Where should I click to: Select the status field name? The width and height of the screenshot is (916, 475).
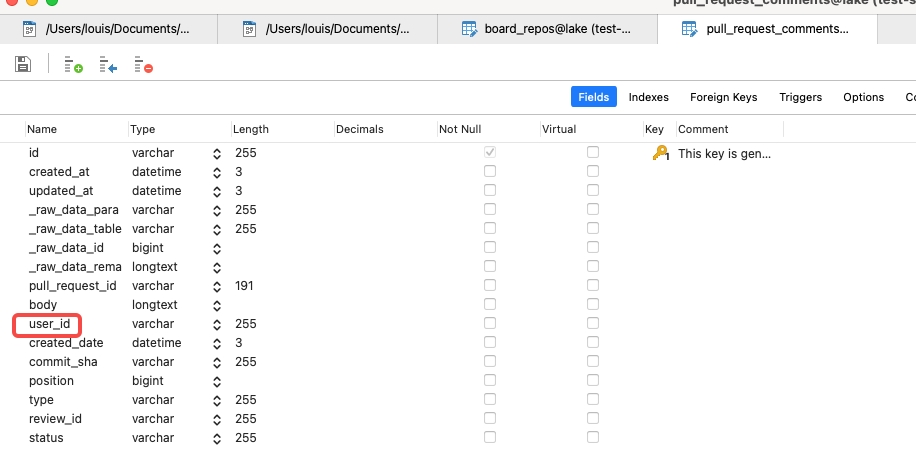coord(46,438)
